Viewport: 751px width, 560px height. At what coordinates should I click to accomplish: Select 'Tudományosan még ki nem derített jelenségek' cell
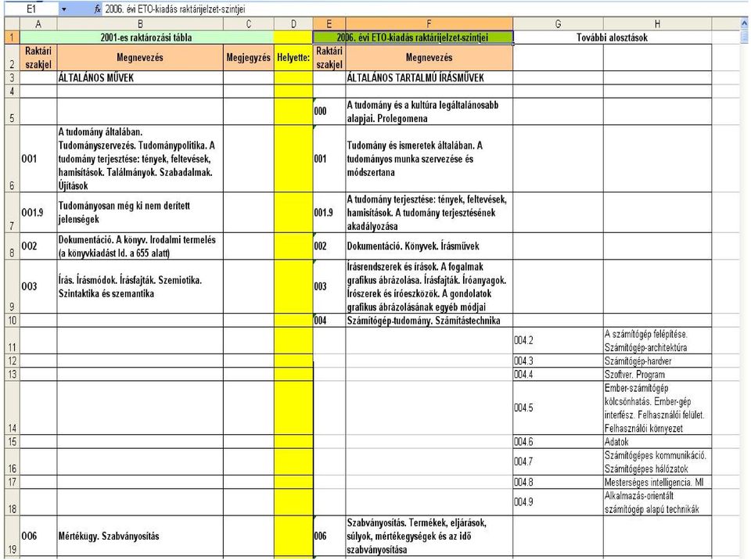point(140,213)
